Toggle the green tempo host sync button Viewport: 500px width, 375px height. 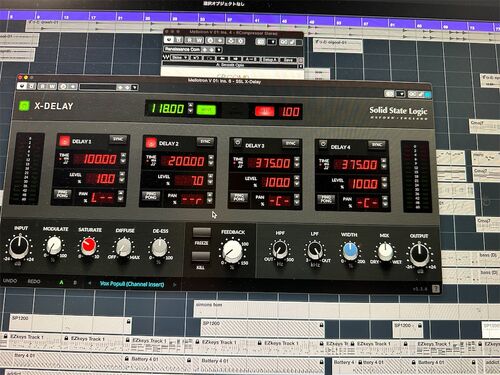(x=206, y=110)
